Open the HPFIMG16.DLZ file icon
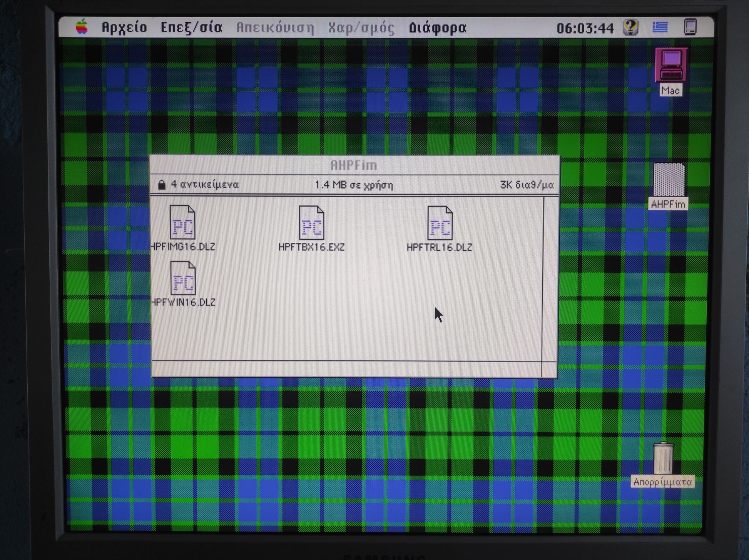 (182, 222)
